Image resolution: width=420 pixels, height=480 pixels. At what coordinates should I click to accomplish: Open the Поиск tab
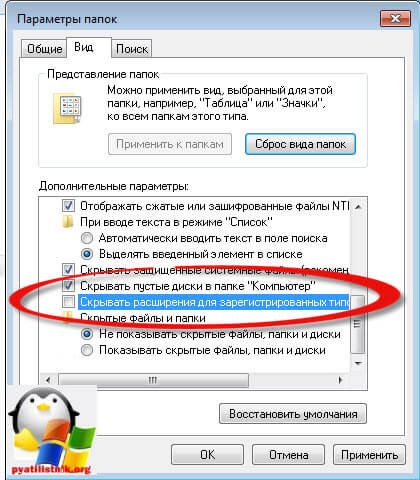point(132,49)
